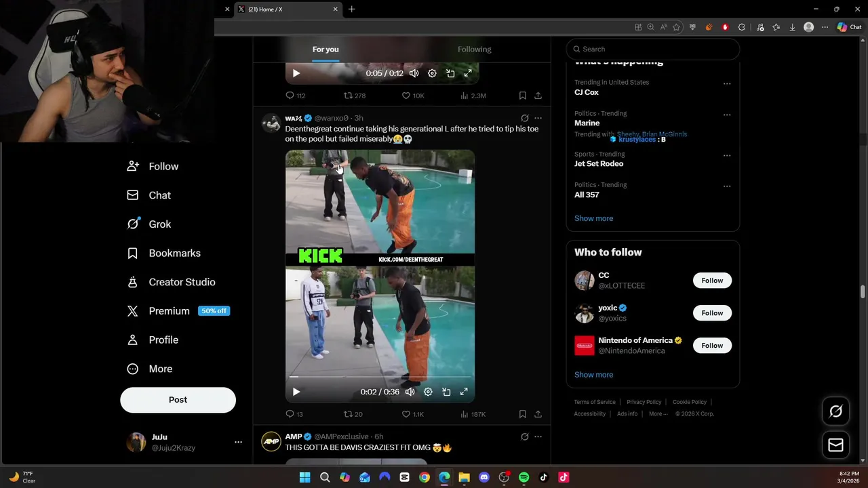Open Edge Settings and more menu

pyautogui.click(x=825, y=27)
